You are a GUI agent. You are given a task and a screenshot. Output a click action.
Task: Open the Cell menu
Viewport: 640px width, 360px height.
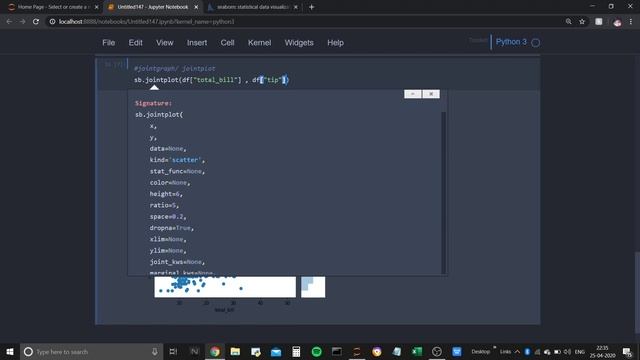pos(227,42)
